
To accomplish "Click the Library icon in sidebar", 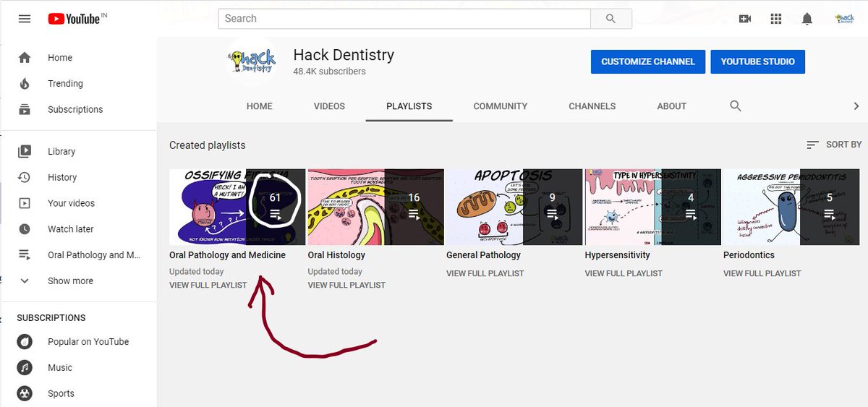I will pyautogui.click(x=25, y=152).
